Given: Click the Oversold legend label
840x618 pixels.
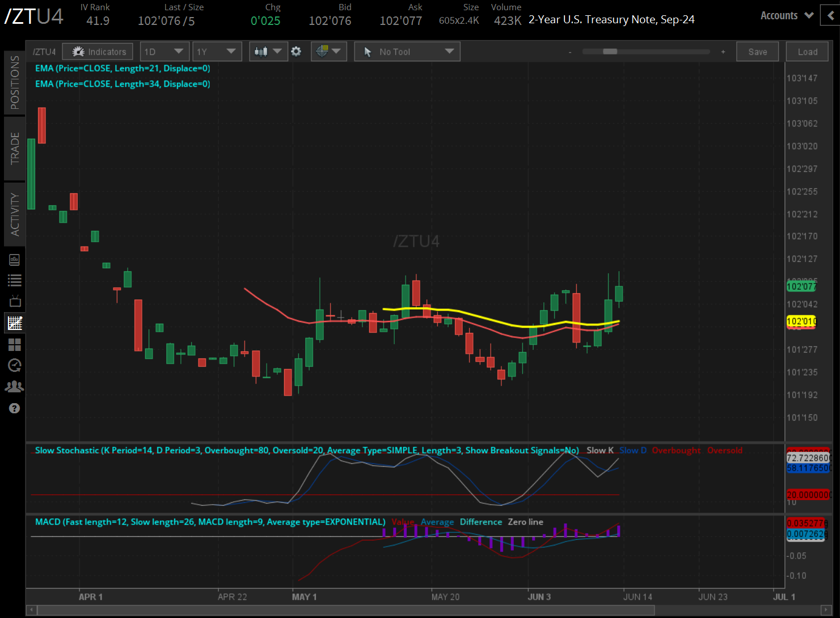Looking at the screenshot, I should [x=725, y=450].
